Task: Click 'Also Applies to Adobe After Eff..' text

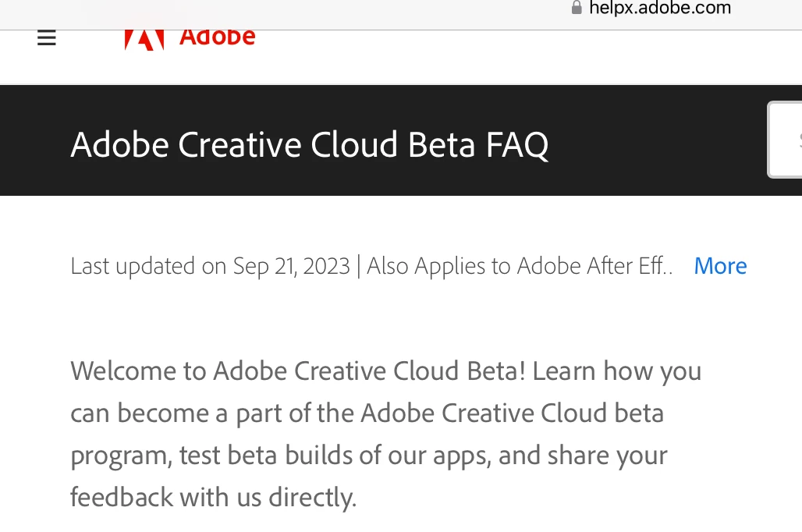Action: pyautogui.click(x=520, y=266)
